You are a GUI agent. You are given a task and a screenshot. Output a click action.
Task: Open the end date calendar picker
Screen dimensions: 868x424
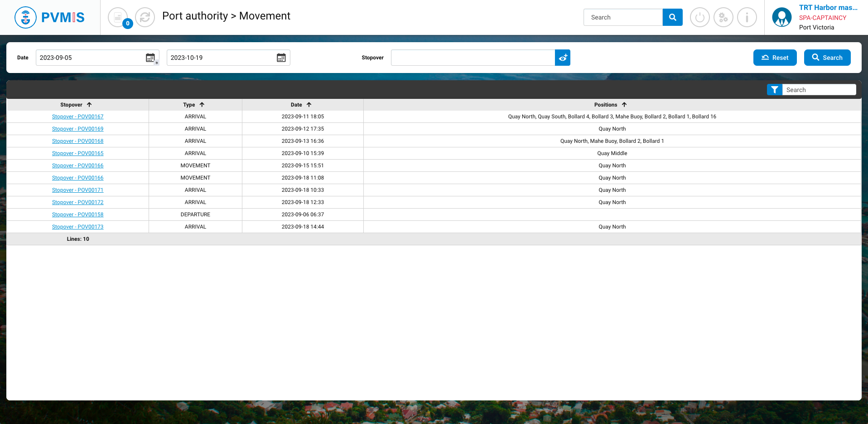tap(281, 58)
